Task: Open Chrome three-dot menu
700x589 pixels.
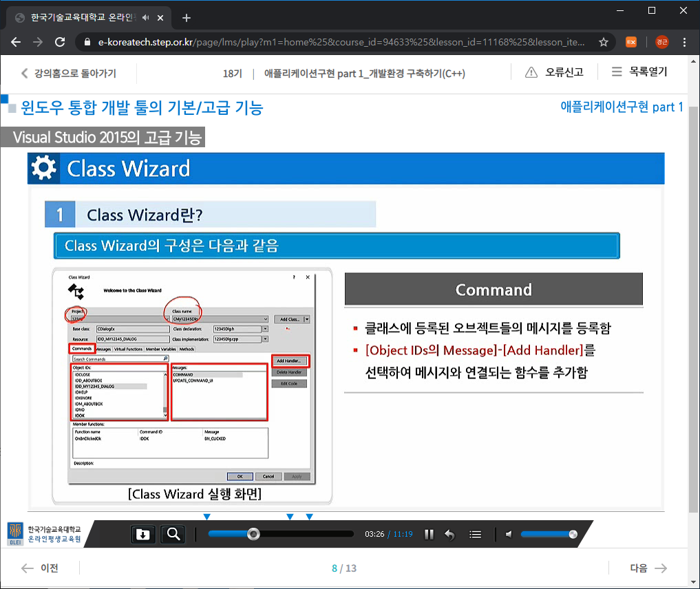Action: point(684,43)
